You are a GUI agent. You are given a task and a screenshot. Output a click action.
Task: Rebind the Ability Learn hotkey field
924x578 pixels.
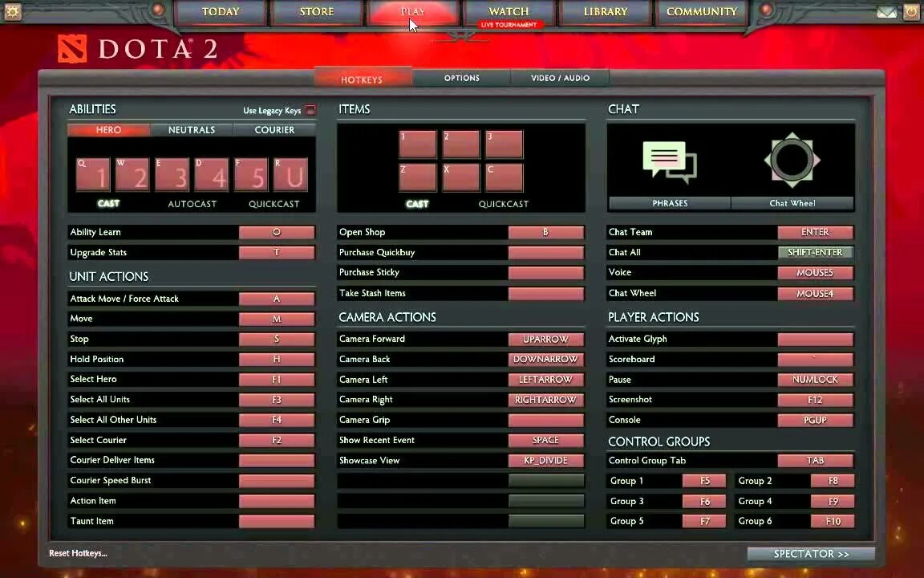[x=277, y=232]
